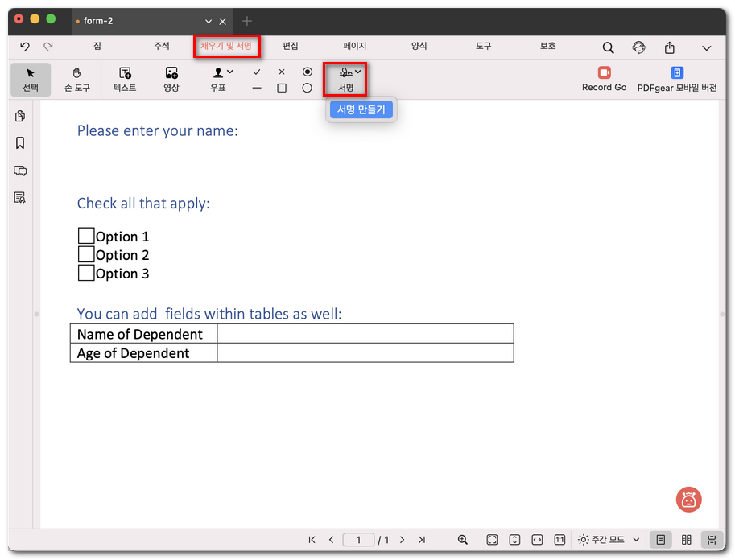Open the Record Go recorder
The width and height of the screenshot is (735, 560).
point(604,79)
